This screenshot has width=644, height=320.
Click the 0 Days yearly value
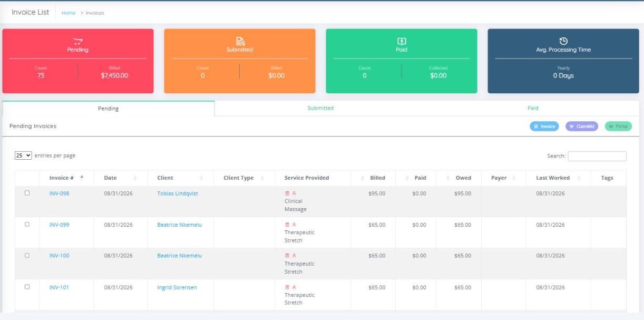pos(563,75)
